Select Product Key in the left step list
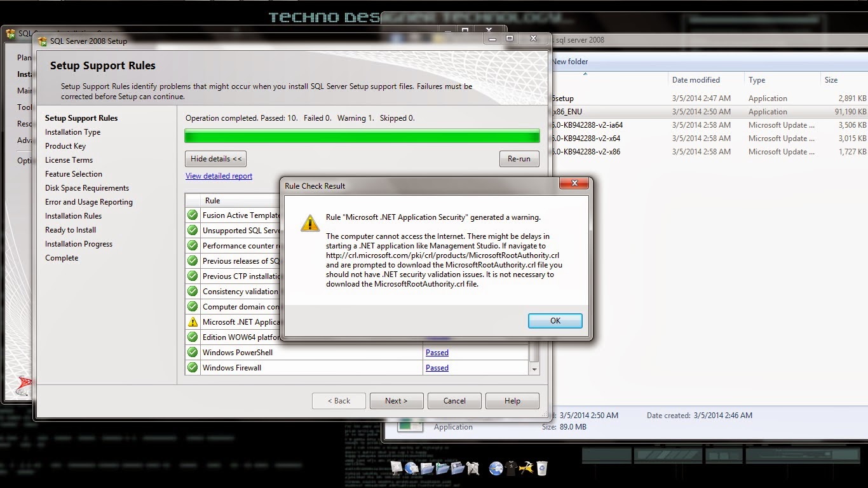The width and height of the screenshot is (868, 488). coord(65,146)
